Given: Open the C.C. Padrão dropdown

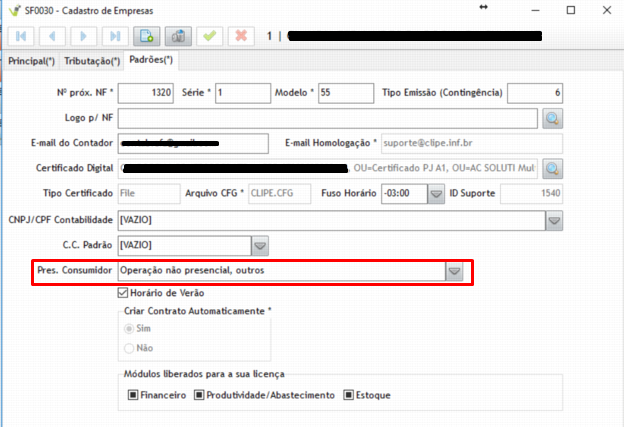Looking at the screenshot, I should 259,245.
